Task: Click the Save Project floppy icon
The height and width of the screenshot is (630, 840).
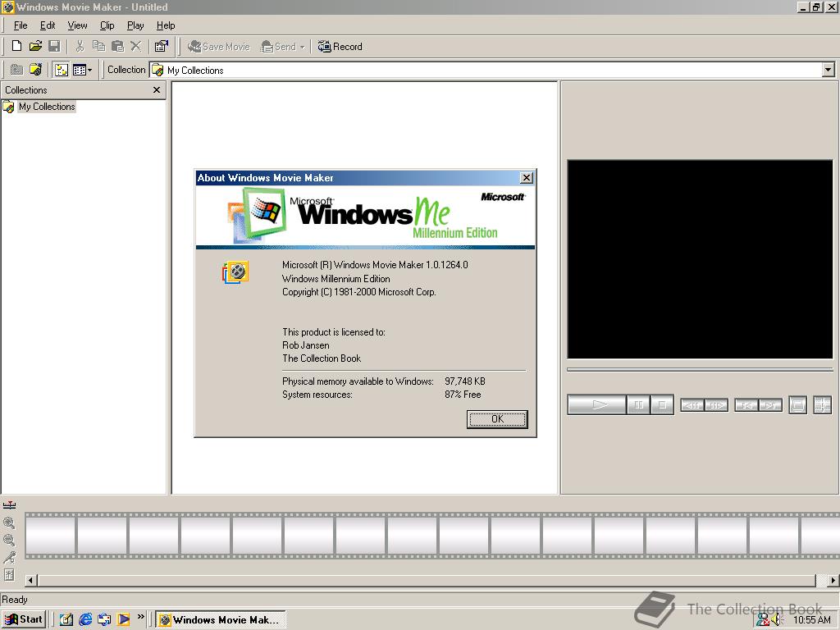Action: coord(54,46)
